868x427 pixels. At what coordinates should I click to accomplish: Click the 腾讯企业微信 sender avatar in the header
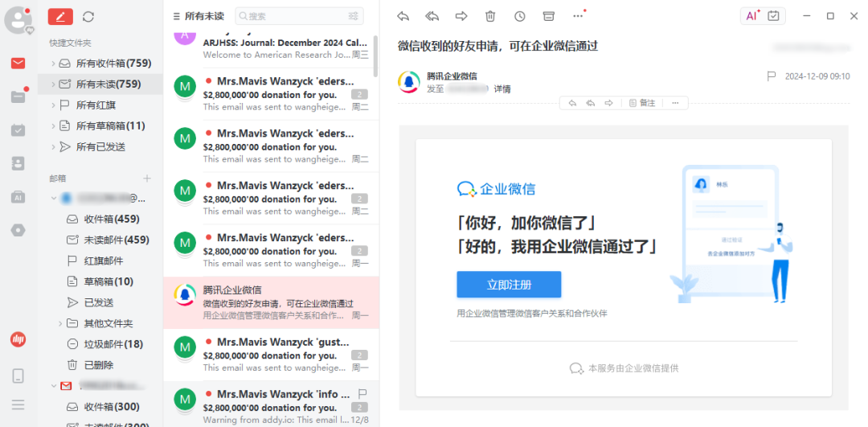click(408, 82)
